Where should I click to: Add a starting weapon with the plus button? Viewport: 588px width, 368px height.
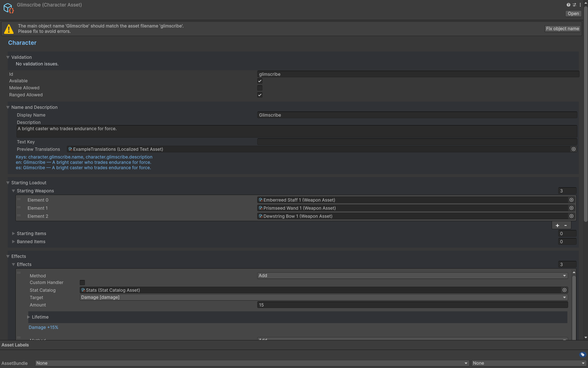557,226
